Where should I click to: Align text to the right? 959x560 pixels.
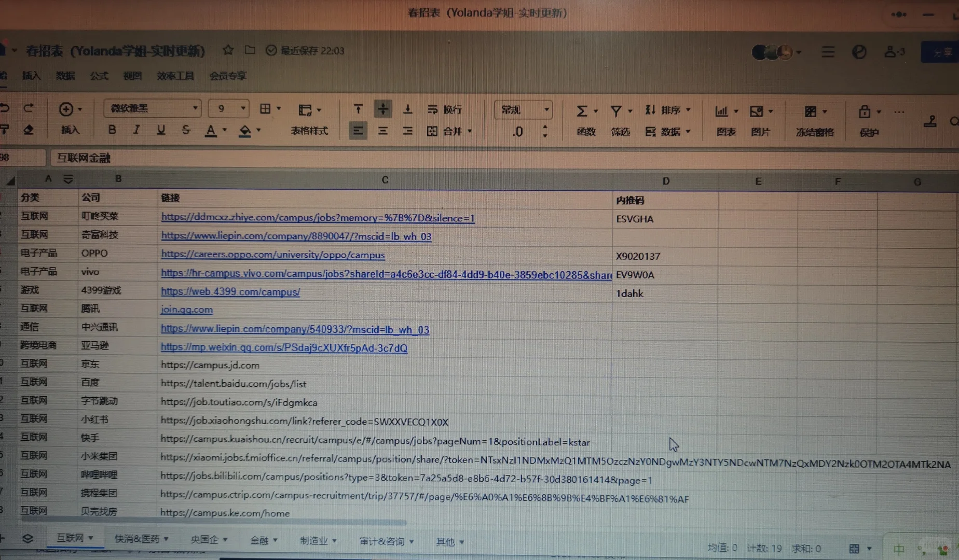point(408,131)
